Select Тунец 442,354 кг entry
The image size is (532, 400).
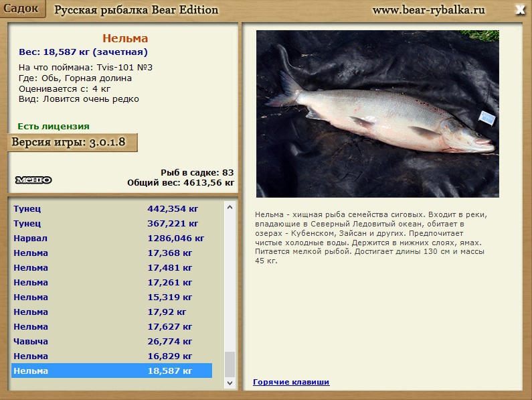point(111,208)
